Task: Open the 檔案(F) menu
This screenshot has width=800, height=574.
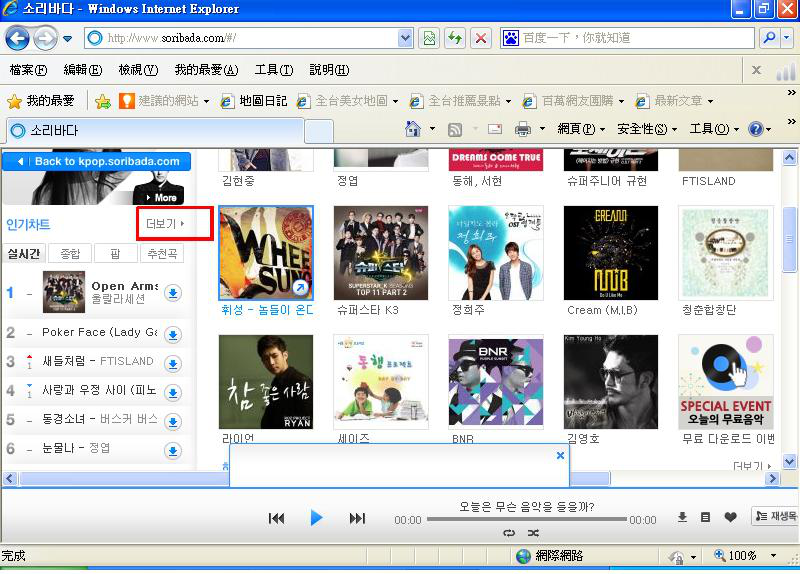Action: pyautogui.click(x=29, y=70)
